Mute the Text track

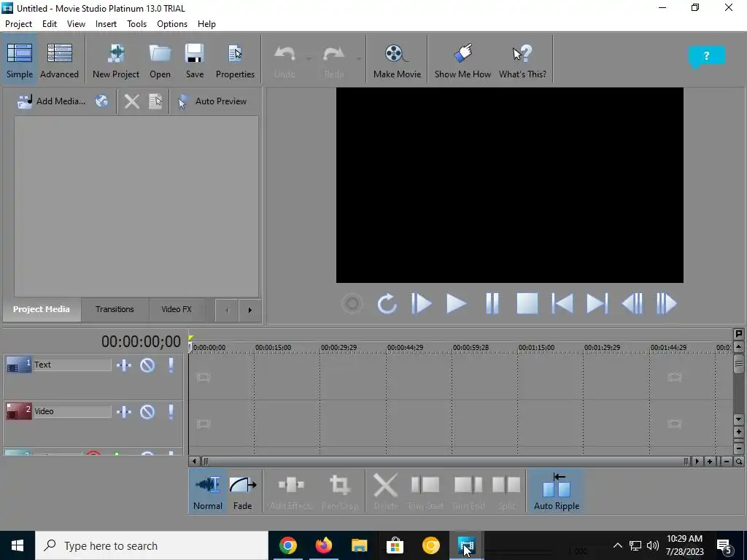click(147, 365)
